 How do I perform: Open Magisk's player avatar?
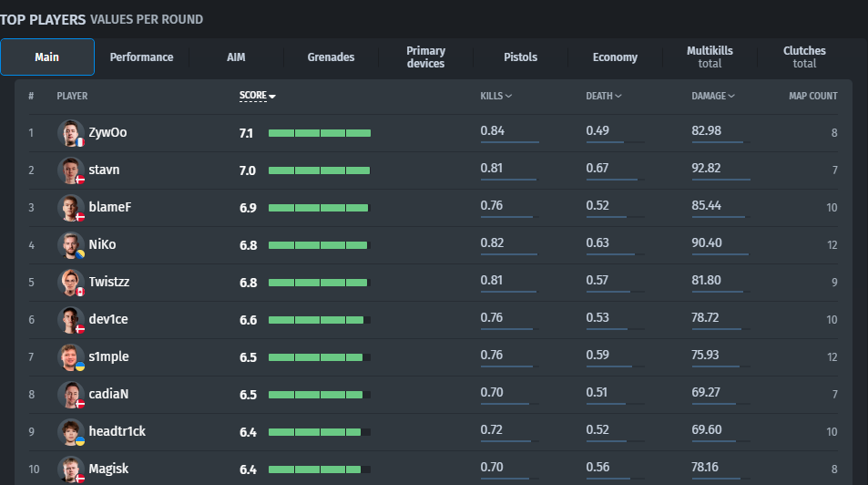click(71, 470)
